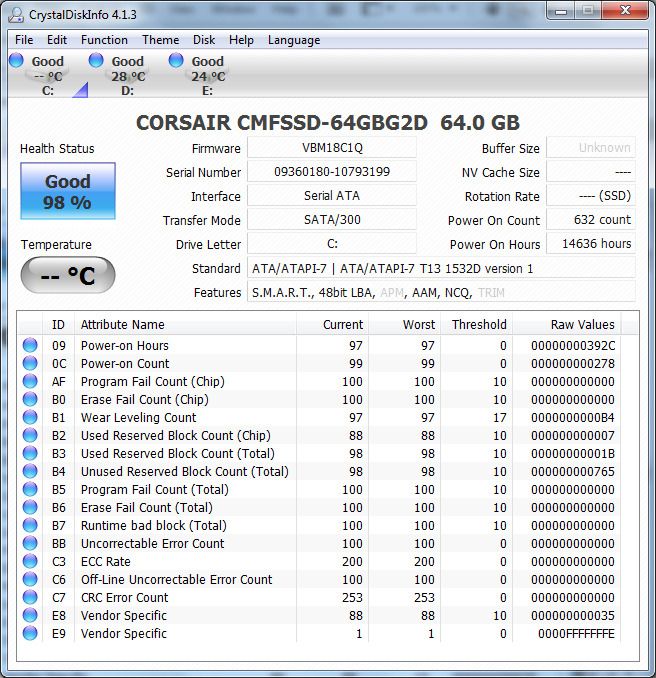The width and height of the screenshot is (656, 678).
Task: Click the Drive Letter C: field
Action: (x=332, y=244)
